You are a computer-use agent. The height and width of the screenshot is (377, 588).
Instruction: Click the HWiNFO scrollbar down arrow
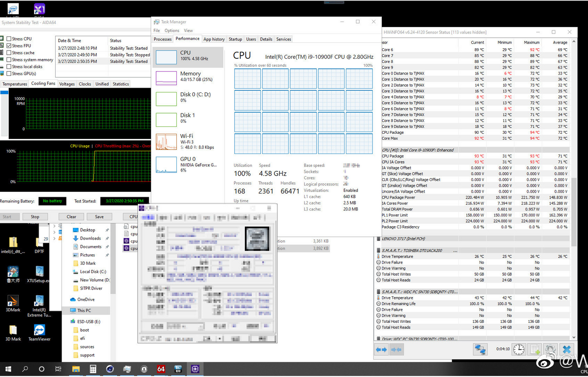click(574, 338)
